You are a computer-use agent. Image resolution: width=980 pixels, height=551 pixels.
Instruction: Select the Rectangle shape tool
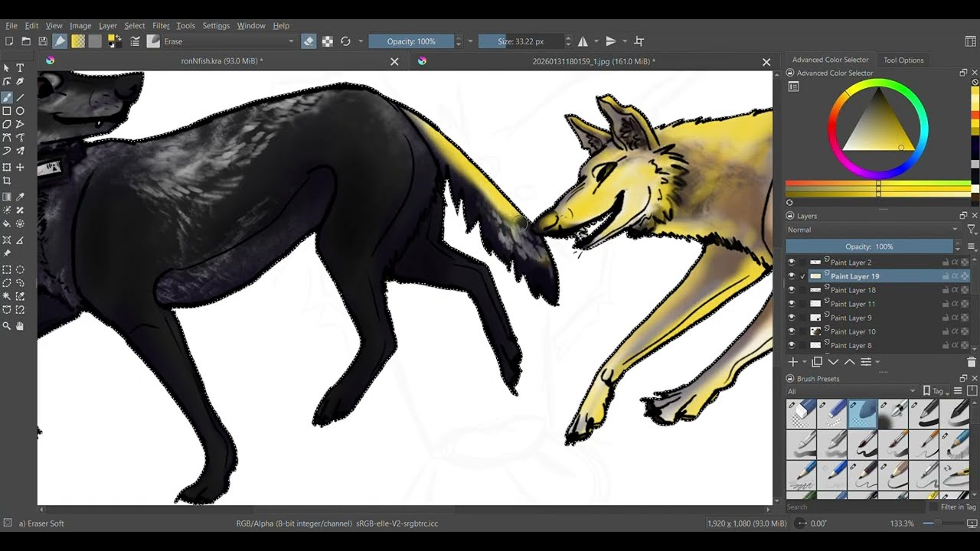click(7, 111)
